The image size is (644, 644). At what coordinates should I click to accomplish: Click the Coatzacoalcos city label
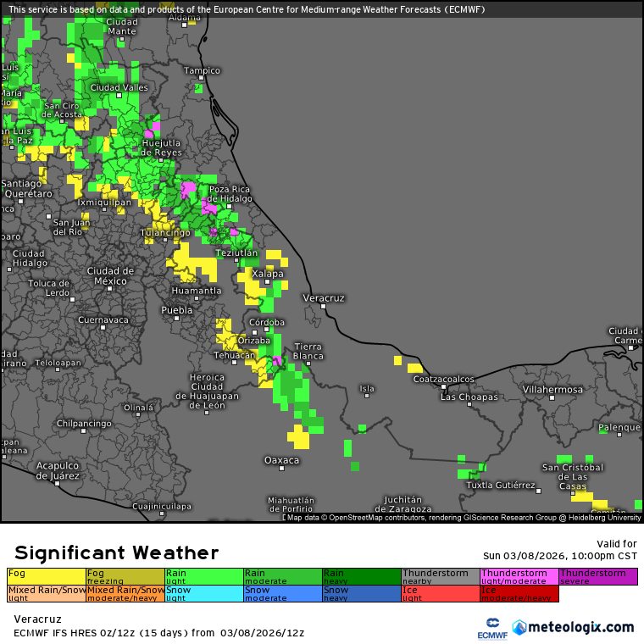pos(443,379)
